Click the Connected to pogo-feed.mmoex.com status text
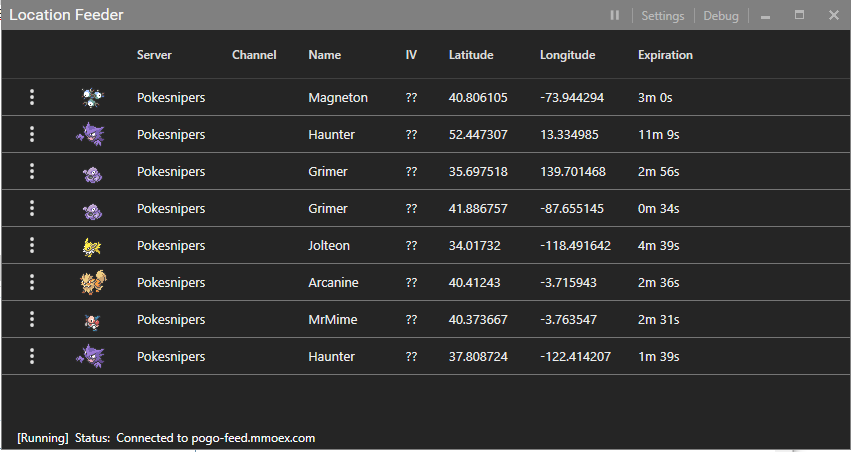The width and height of the screenshot is (853, 452). [x=215, y=438]
